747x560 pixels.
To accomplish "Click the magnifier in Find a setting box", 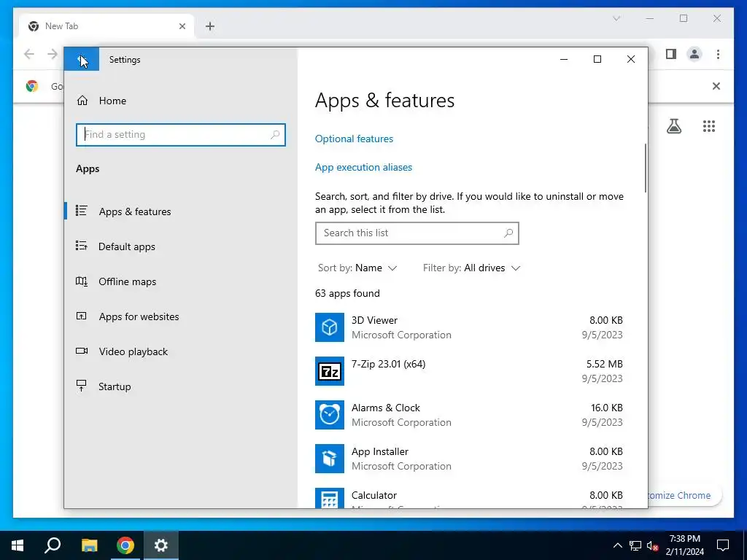I will (275, 135).
